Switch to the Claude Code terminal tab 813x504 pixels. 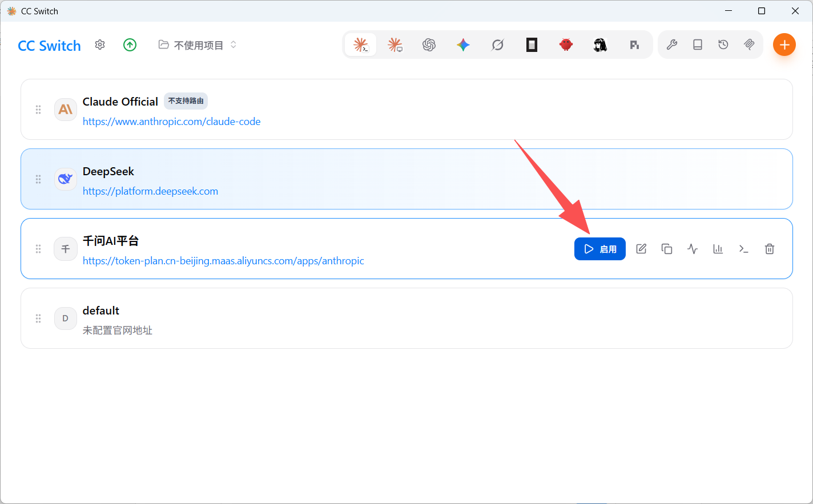pos(361,45)
